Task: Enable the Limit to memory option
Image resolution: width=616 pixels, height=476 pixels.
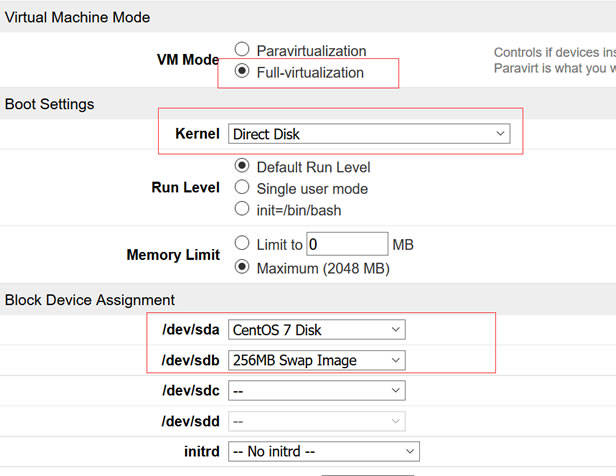Action: coord(242,243)
